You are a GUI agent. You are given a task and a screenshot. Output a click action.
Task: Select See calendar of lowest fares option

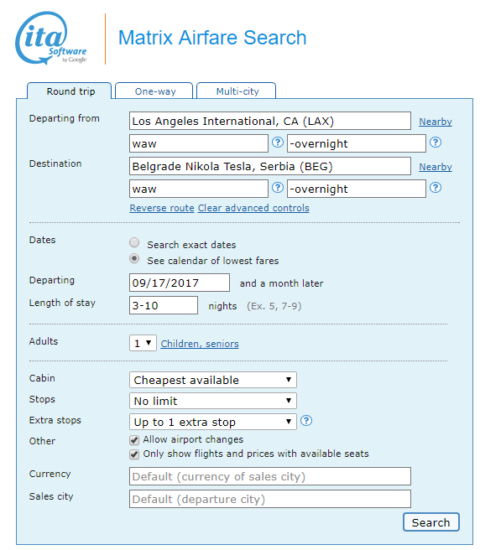(x=134, y=259)
